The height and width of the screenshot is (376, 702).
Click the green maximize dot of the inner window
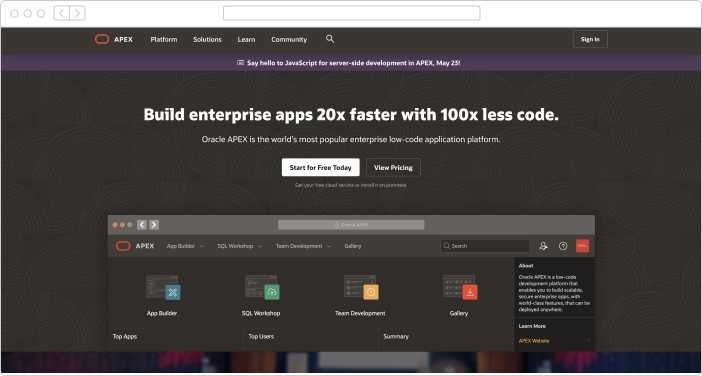click(x=130, y=225)
